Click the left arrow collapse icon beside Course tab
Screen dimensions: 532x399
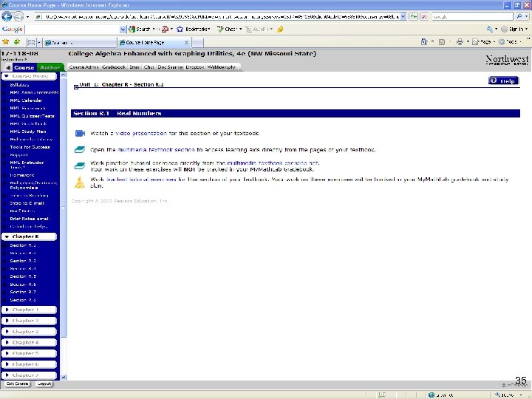point(7,67)
